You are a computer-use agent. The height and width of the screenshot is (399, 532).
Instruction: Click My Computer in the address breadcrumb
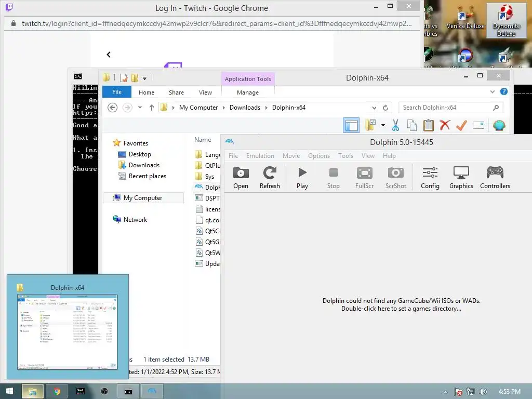coord(198,108)
